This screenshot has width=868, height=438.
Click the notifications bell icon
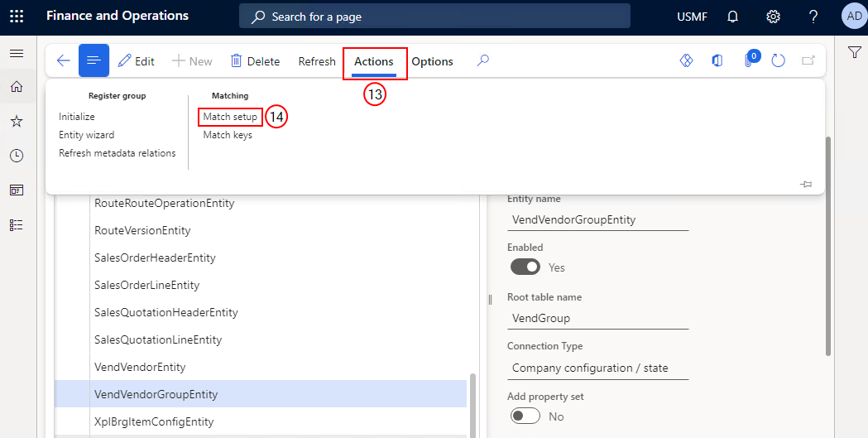pos(732,17)
